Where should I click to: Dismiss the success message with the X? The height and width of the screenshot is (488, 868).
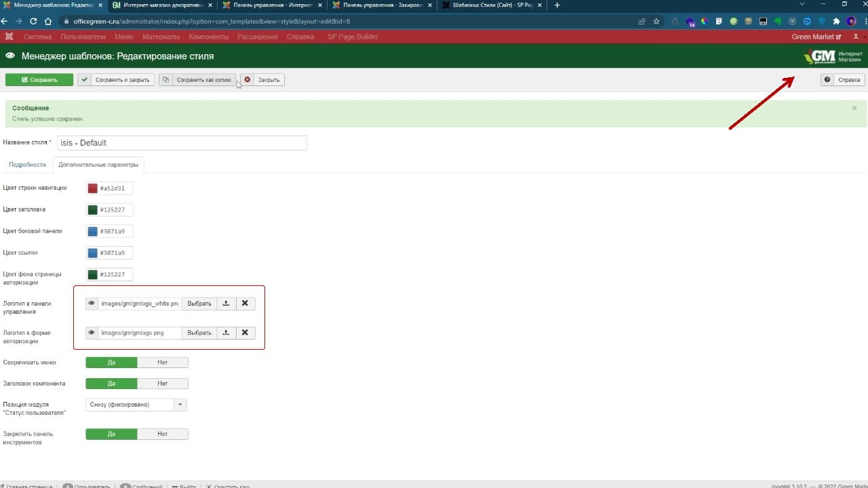click(854, 108)
